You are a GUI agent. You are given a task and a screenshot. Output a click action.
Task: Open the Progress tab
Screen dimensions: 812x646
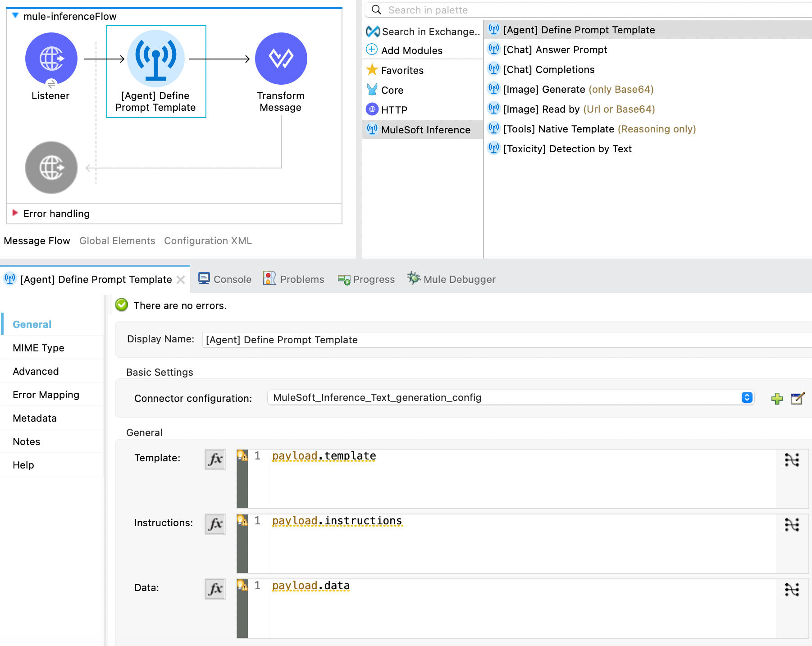click(x=366, y=279)
